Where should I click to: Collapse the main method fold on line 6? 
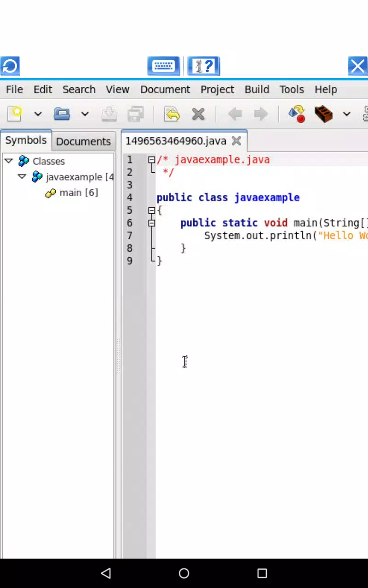151,223
